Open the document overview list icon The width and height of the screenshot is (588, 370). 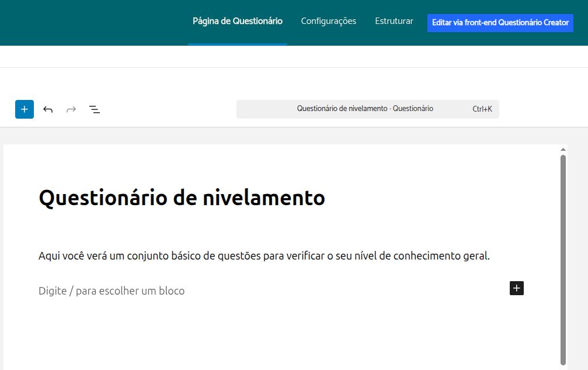tap(94, 109)
